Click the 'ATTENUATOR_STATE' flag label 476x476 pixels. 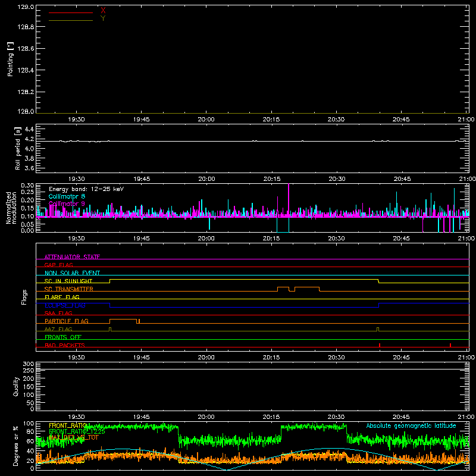[72, 257]
